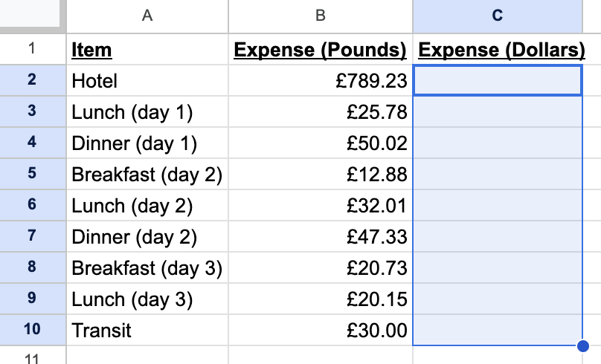Select the £47.33 cell

[320, 236]
